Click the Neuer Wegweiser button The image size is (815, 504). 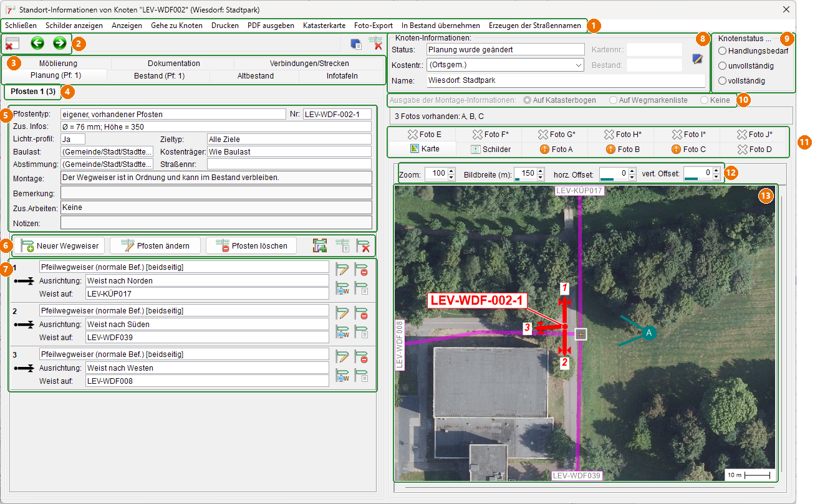coord(59,245)
